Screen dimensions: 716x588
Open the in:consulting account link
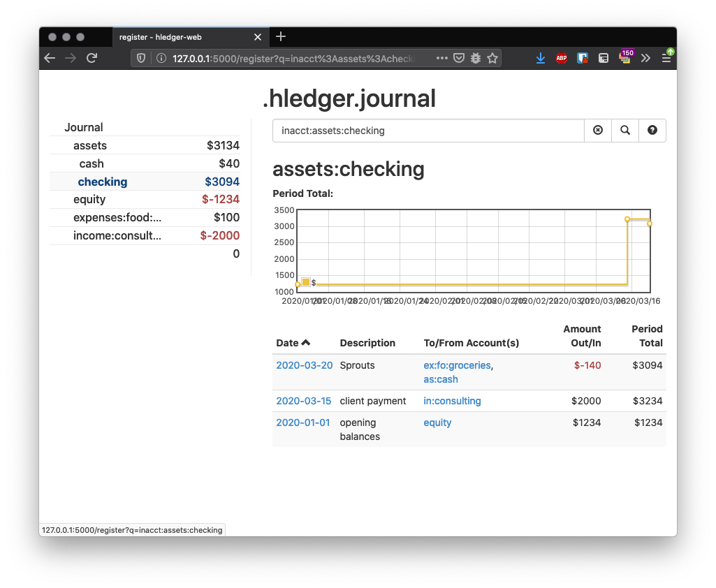pos(452,401)
